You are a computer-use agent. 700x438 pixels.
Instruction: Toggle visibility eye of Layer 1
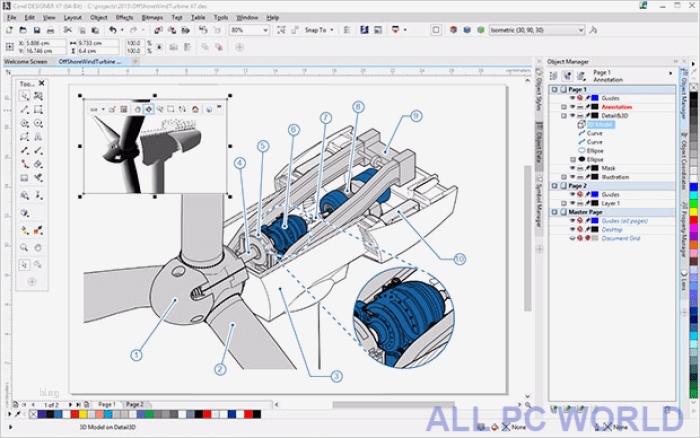click(x=572, y=203)
